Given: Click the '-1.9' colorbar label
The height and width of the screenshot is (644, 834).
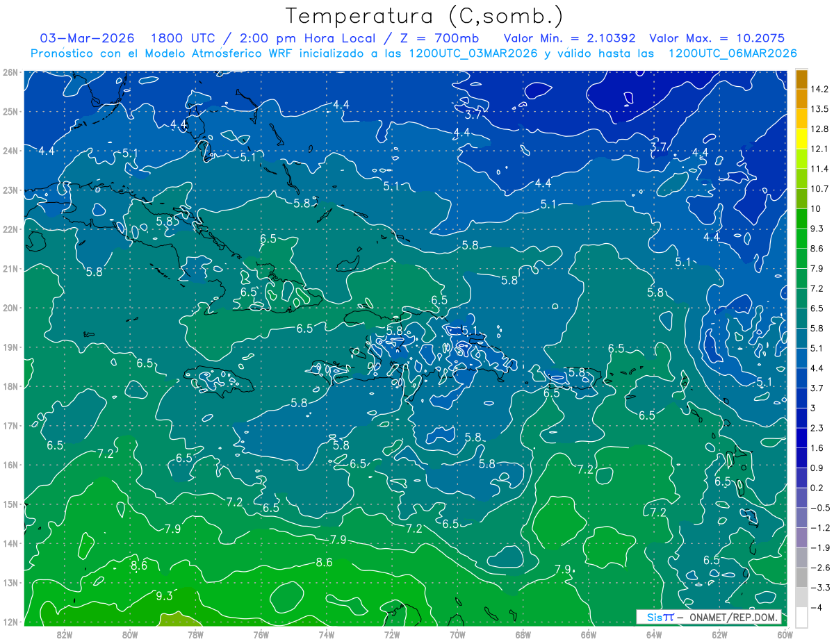Looking at the screenshot, I should point(819,547).
